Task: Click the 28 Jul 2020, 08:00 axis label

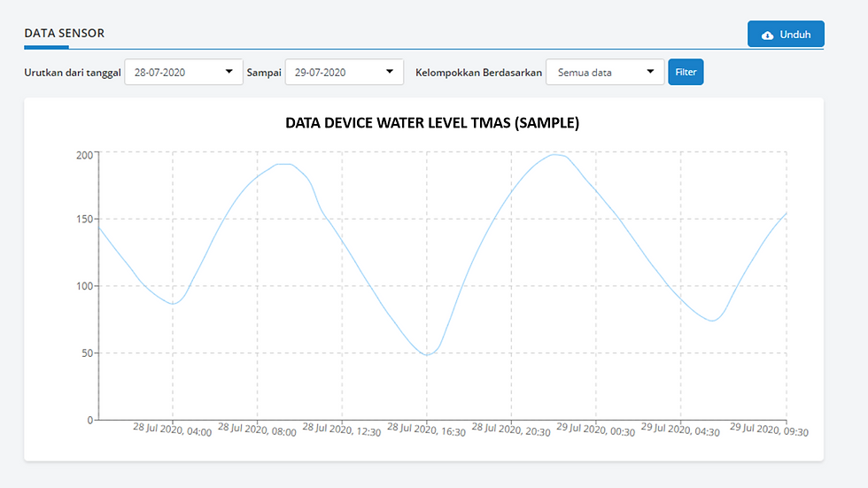Action: tap(257, 430)
